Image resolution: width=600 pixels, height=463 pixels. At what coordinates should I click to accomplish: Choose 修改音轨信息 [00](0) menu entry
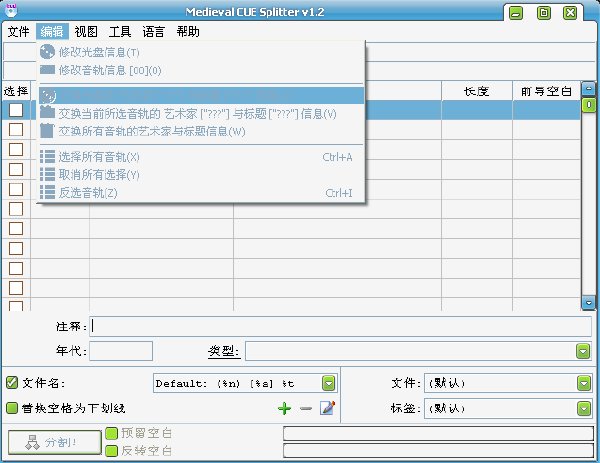(201, 70)
